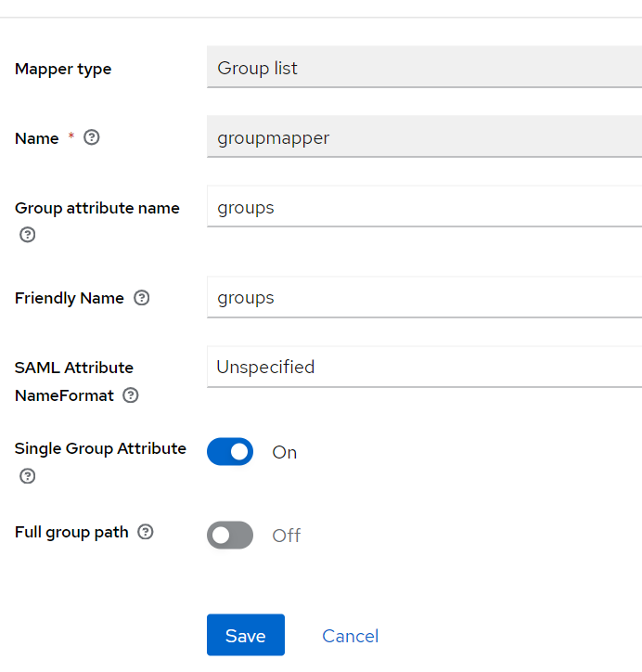Viewport: 642px width, 672px height.
Task: Click the Cancel link
Action: tap(350, 636)
